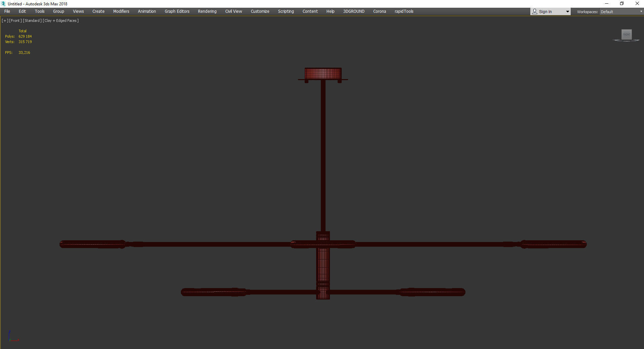Click the Total statistics header
Viewport: 644px width, 349px height.
pyautogui.click(x=23, y=31)
